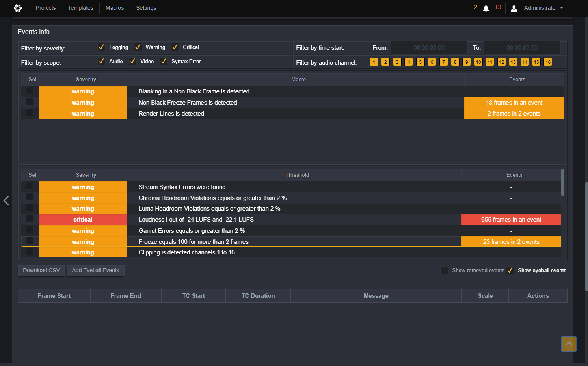
Task: Uncheck the Logging severity filter
Action: 101,47
